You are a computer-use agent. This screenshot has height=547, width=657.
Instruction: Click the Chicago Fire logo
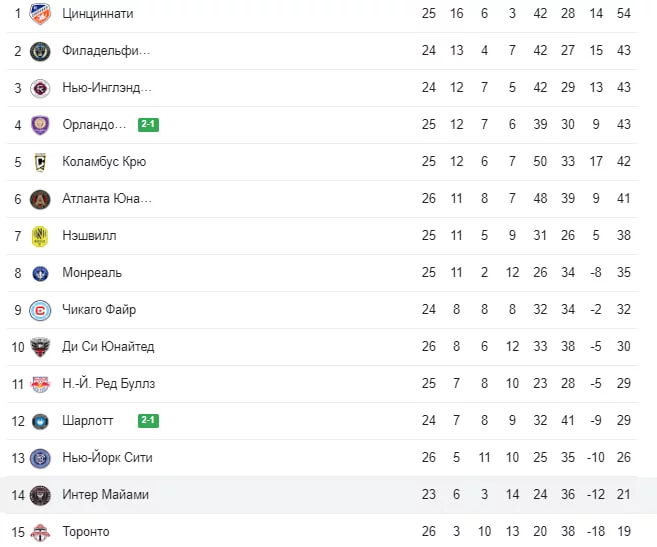tap(40, 311)
